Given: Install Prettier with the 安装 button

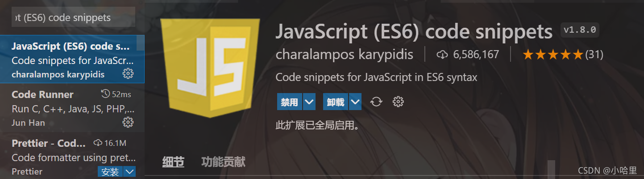Looking at the screenshot, I should (110, 172).
